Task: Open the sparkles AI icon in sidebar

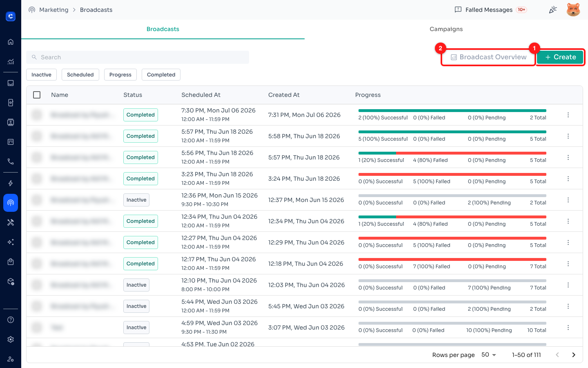Action: 11,242
